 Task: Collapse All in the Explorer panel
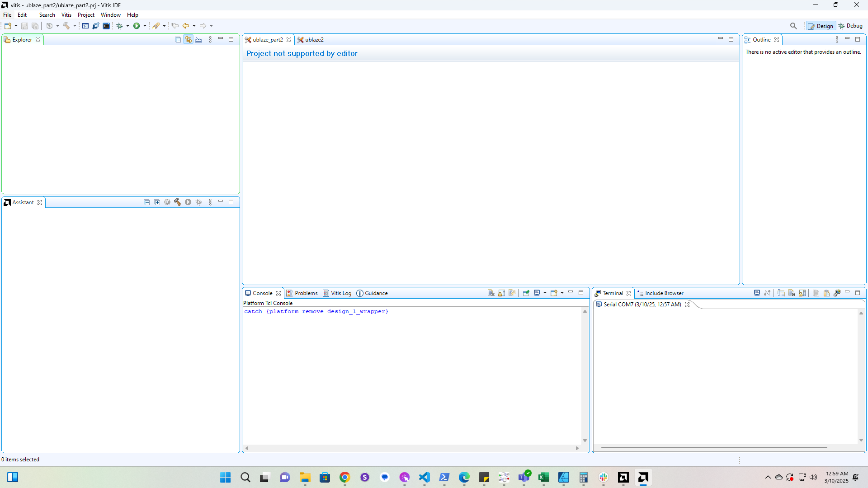[x=178, y=40]
